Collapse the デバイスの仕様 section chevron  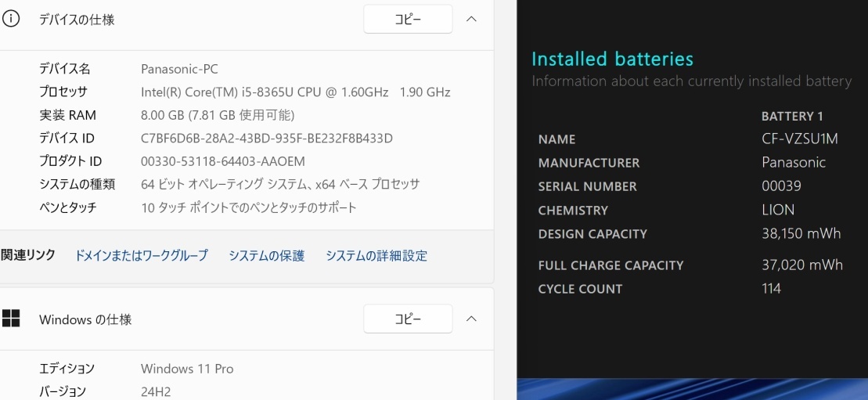[x=471, y=20]
